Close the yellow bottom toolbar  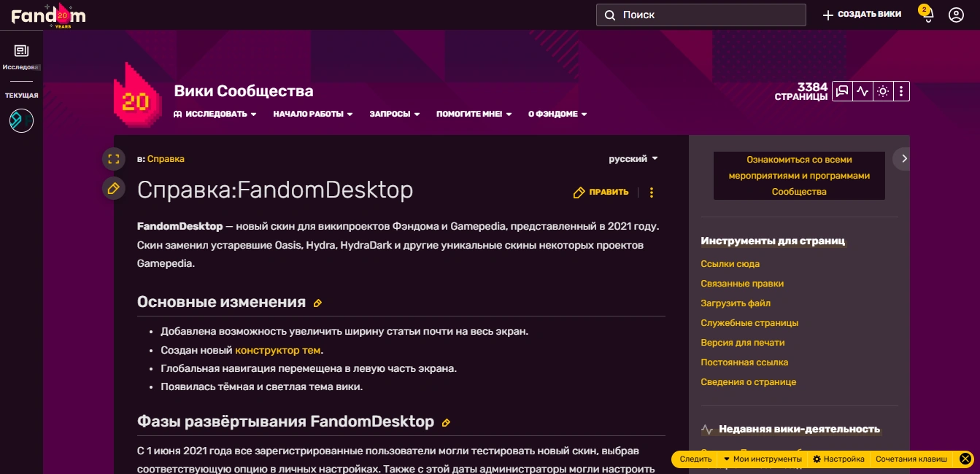tap(965, 459)
